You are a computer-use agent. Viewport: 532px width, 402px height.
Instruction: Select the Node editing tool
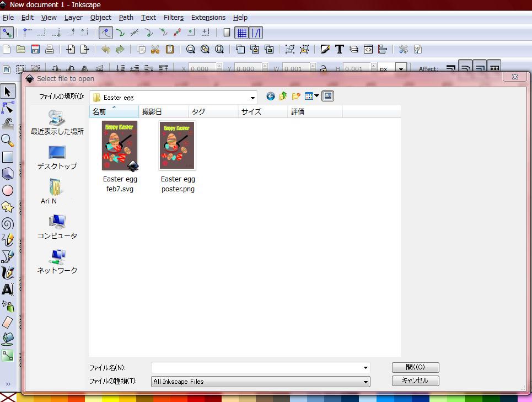[x=8, y=108]
